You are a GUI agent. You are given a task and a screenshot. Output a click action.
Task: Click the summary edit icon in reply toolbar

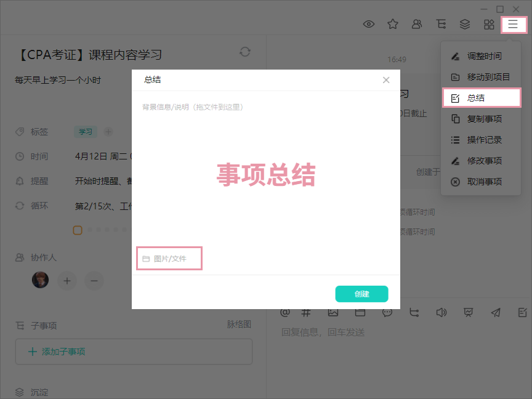coord(523,312)
